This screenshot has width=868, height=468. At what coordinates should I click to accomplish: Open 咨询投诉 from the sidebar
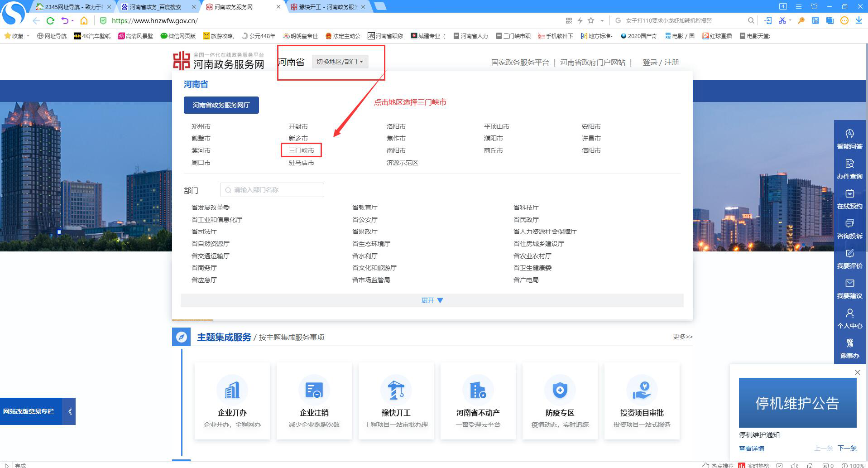850,230
